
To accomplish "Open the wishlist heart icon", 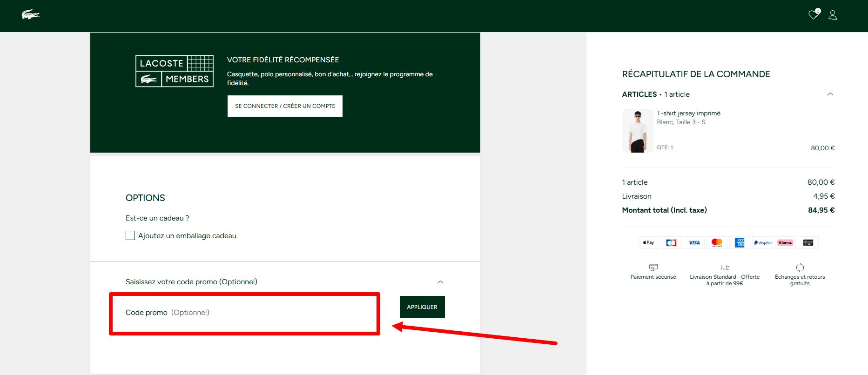I will click(x=814, y=15).
